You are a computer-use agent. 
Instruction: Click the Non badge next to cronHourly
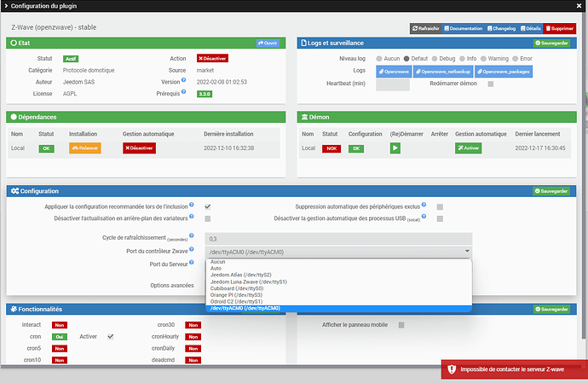(193, 337)
